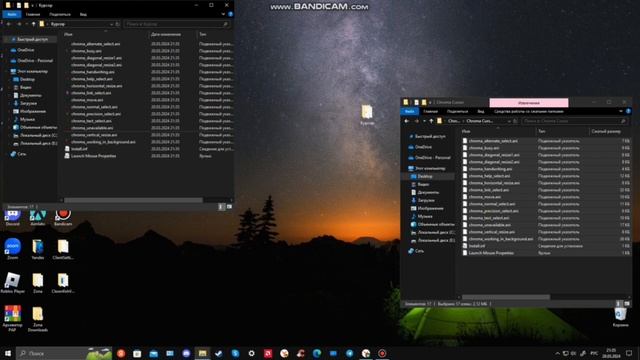The image size is (640, 360).
Task: Open the Извлечение tab in the Chroma Cursor window
Action: (x=529, y=102)
